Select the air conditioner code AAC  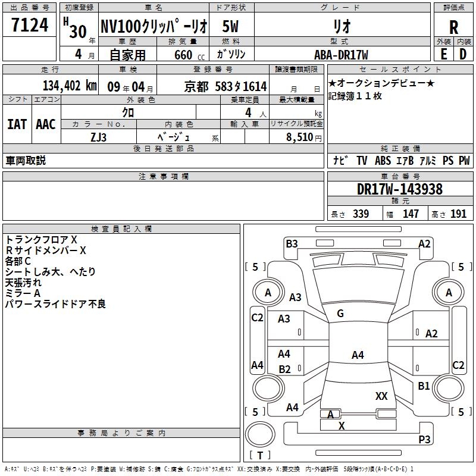point(46,124)
